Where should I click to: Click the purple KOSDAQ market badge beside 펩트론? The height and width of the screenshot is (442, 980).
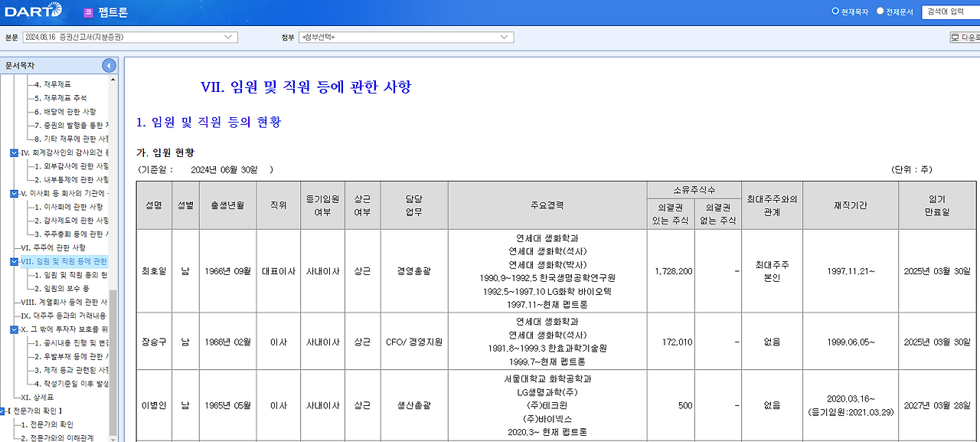[88, 11]
